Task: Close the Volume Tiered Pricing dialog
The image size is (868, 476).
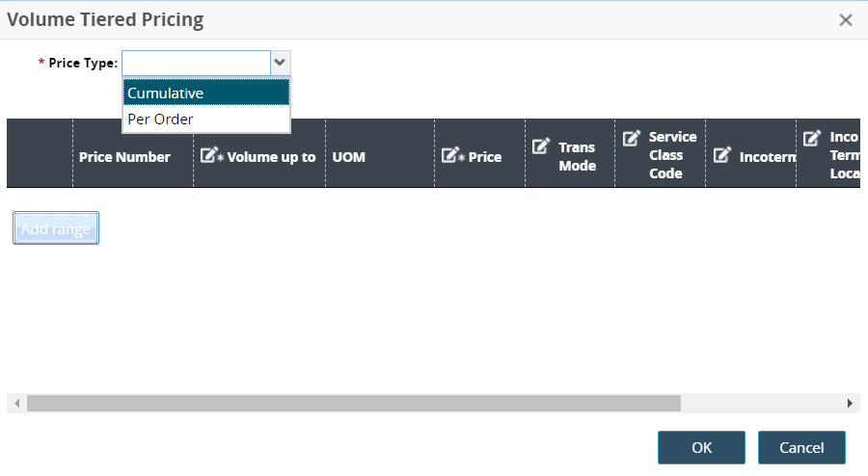Action: [846, 19]
